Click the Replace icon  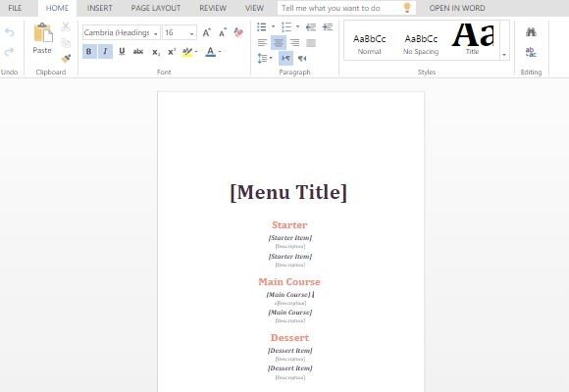531,52
